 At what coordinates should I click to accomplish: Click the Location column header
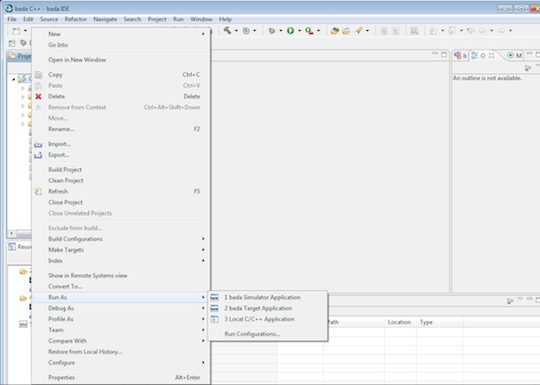click(400, 322)
